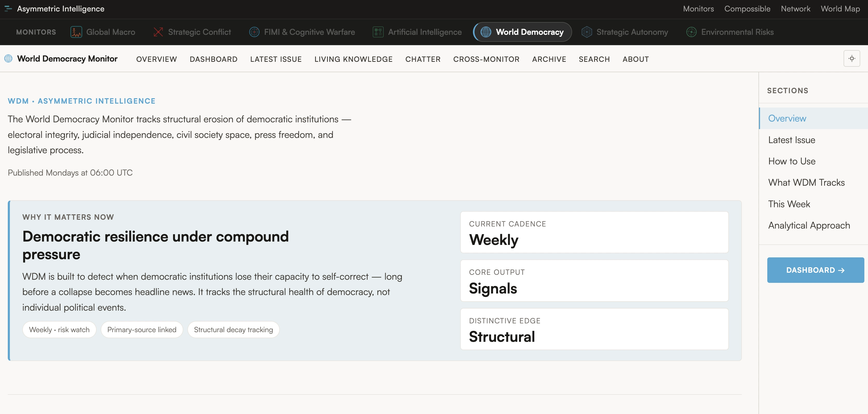Click the Asymmetric Intelligence logo icon
This screenshot has height=414, width=868.
[x=8, y=9]
